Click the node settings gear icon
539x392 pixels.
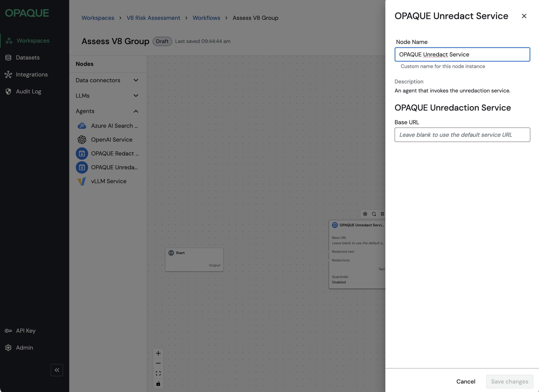point(365,214)
